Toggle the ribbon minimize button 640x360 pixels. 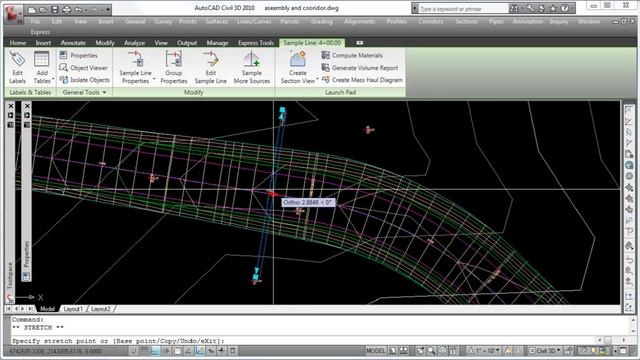pyautogui.click(x=360, y=43)
